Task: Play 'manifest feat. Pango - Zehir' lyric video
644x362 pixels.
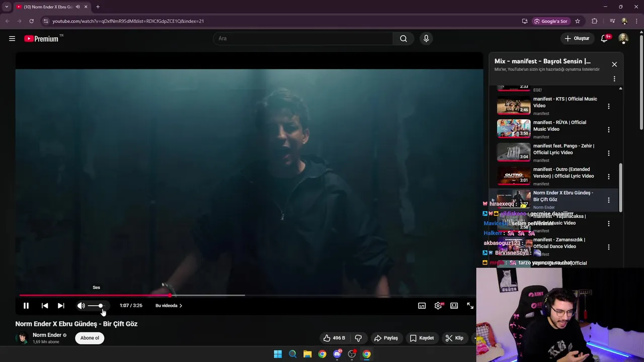Action: tap(553, 153)
